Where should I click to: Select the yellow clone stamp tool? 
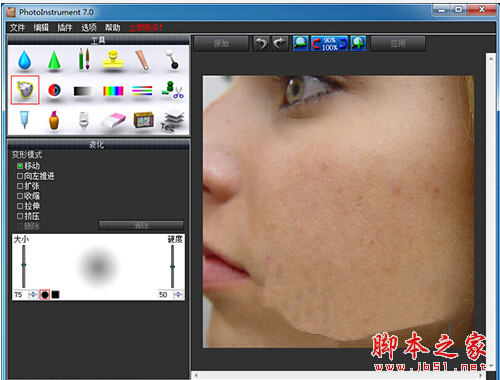point(113,60)
